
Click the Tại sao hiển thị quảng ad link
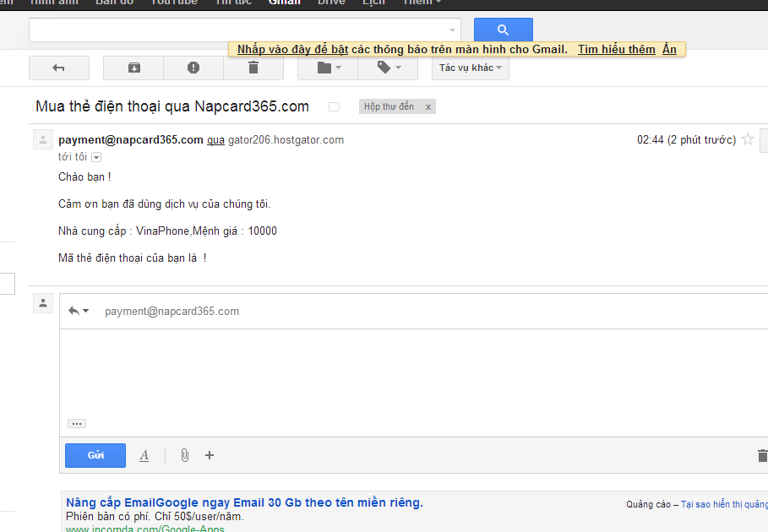(724, 504)
